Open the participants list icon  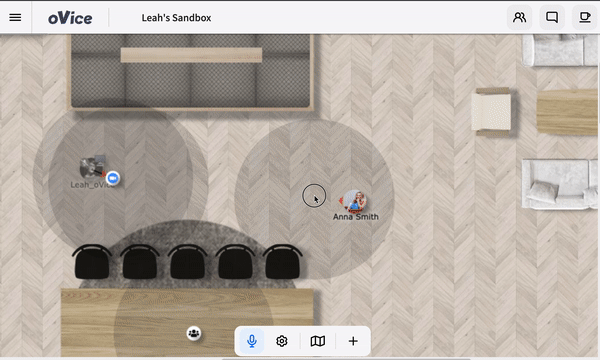(519, 17)
